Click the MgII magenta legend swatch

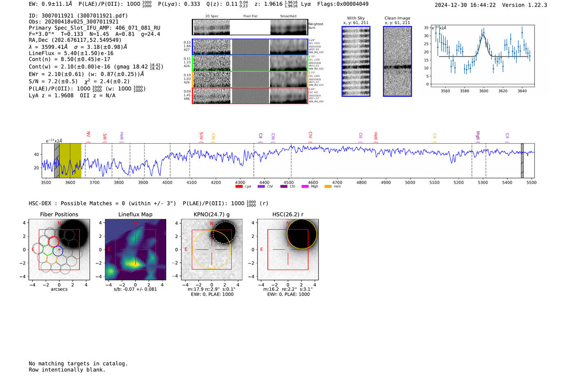click(305, 186)
